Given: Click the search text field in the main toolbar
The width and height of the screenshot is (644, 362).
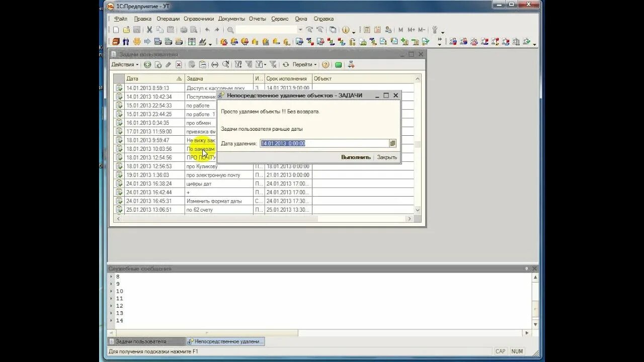Looking at the screenshot, I should click(x=266, y=30).
